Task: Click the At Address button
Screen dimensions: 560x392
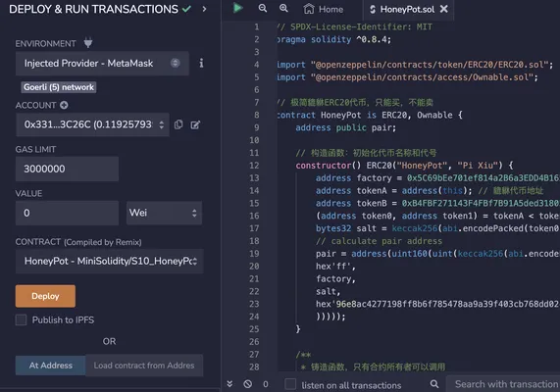Action: point(50,366)
